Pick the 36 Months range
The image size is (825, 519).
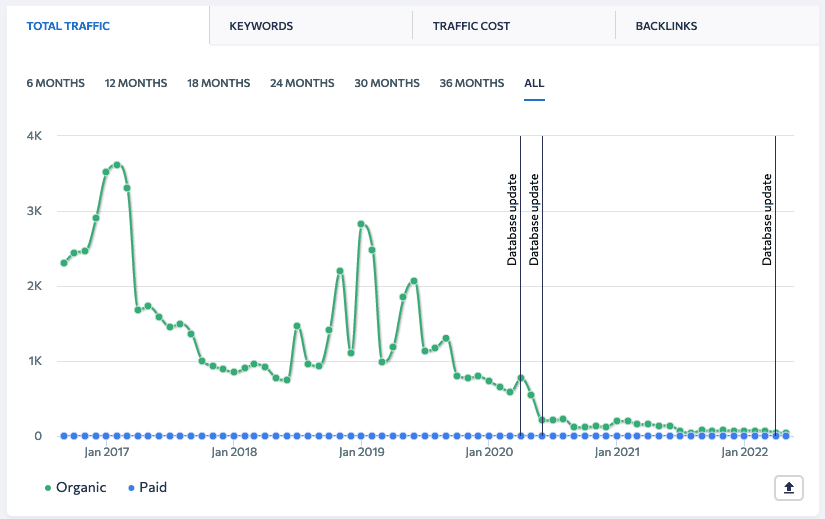point(472,83)
